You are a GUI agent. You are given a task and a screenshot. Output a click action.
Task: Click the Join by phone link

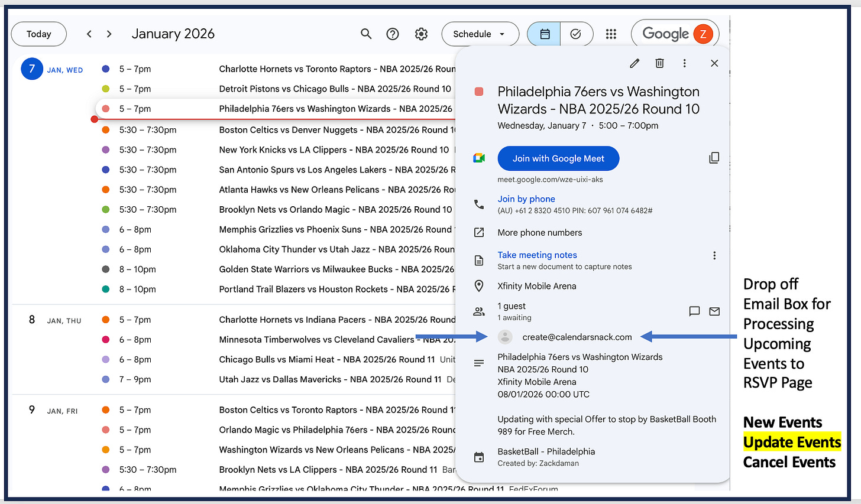526,199
